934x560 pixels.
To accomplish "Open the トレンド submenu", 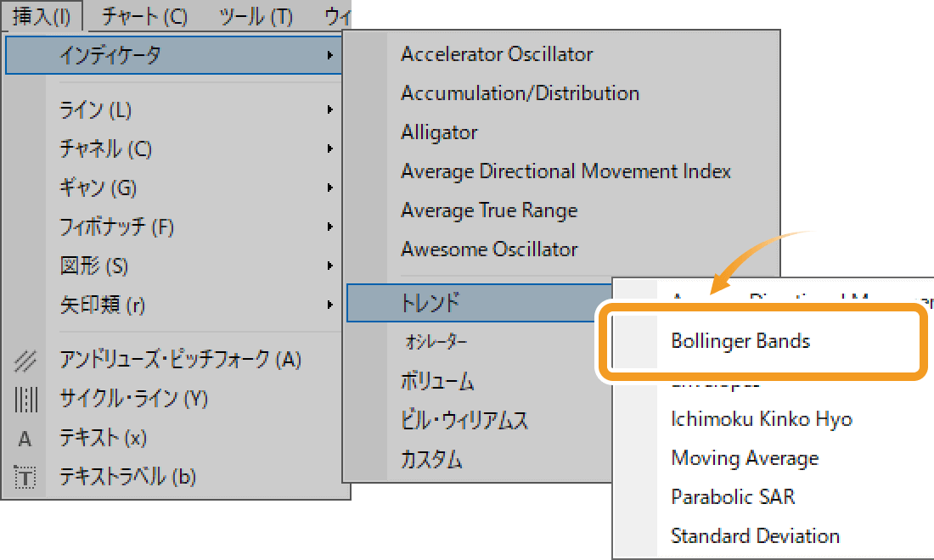I will [x=480, y=303].
